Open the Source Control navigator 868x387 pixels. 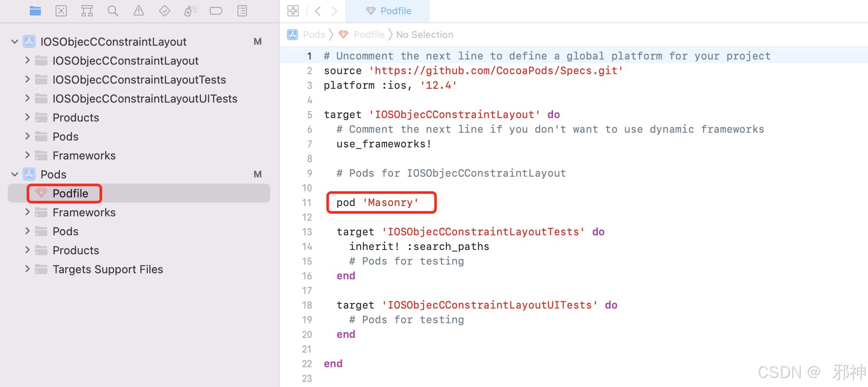(61, 11)
